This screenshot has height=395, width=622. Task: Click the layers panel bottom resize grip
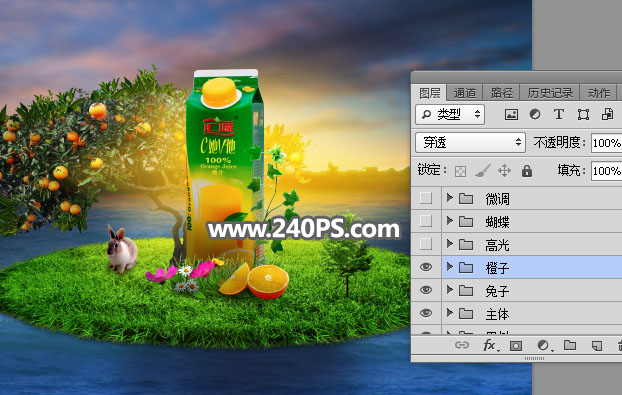[x=534, y=358]
